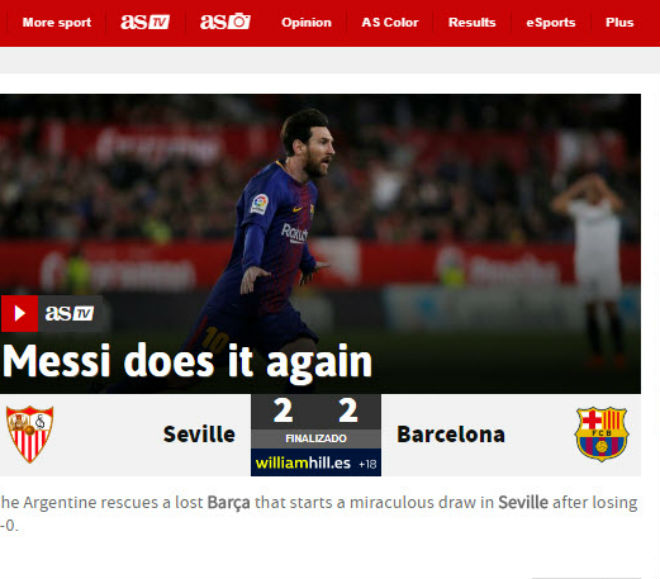
Task: Click the Seville team name
Action: point(199,434)
